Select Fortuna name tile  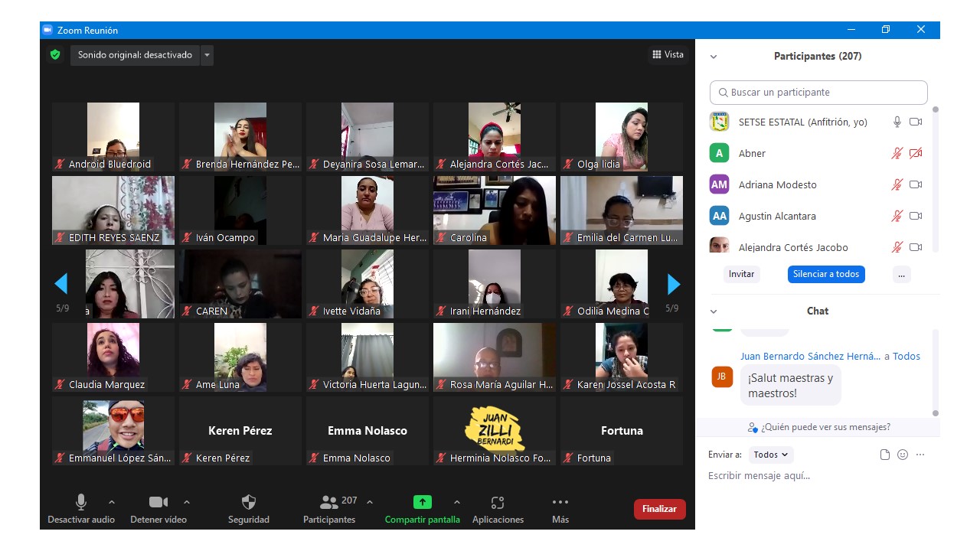[x=622, y=431]
